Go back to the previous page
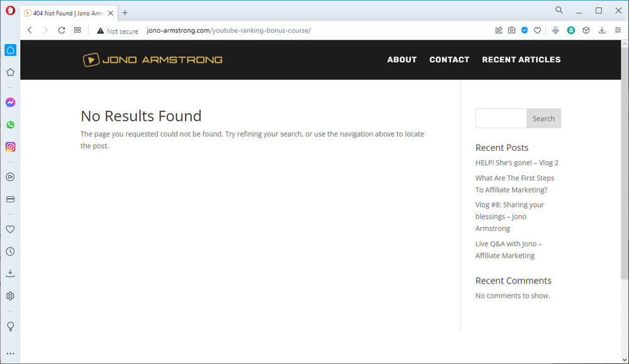The height and width of the screenshot is (364, 629). point(30,30)
